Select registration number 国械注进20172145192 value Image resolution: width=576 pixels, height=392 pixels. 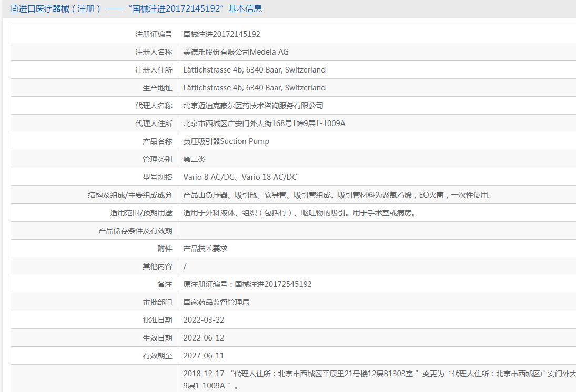tap(221, 34)
